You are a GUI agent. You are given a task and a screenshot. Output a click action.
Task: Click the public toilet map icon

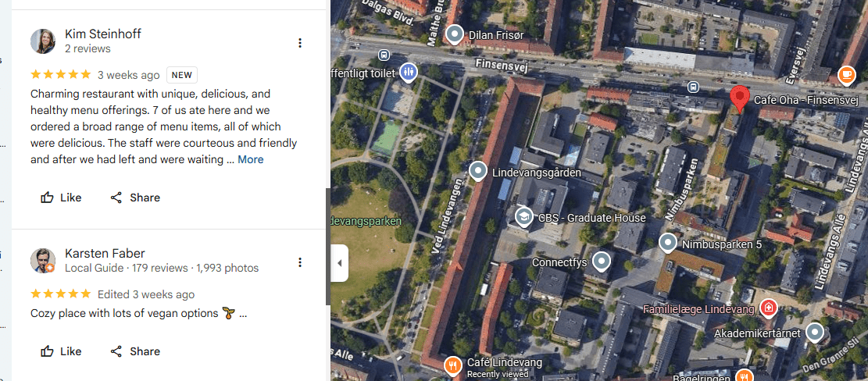coord(408,73)
